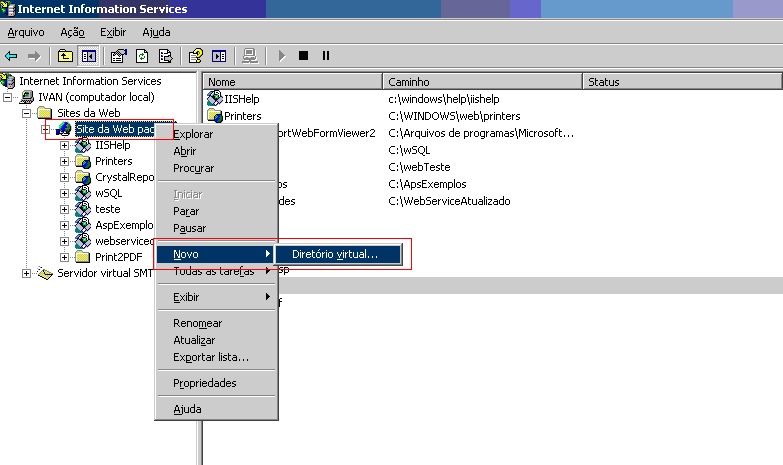Select Diretório virtual... in the submenu
The width and height of the screenshot is (783, 465).
coord(335,254)
